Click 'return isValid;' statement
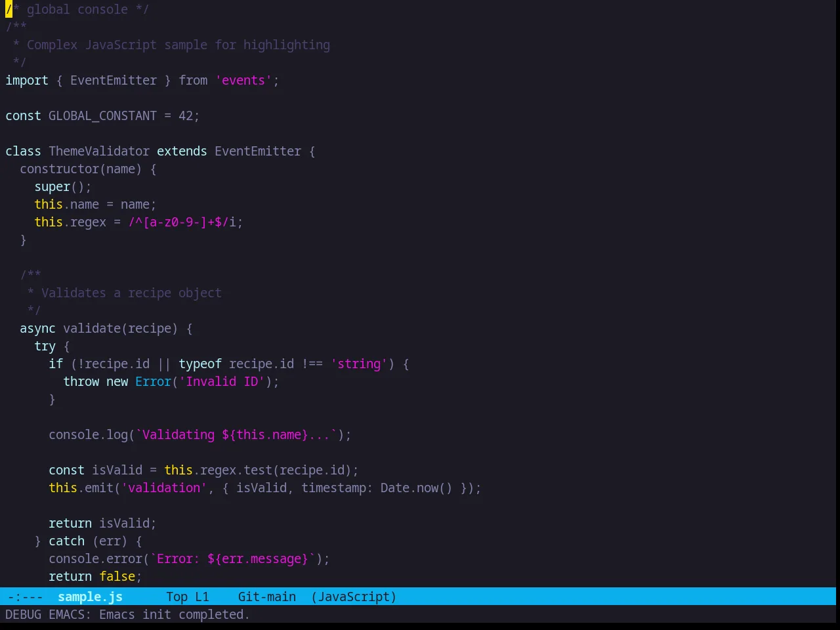 click(102, 523)
